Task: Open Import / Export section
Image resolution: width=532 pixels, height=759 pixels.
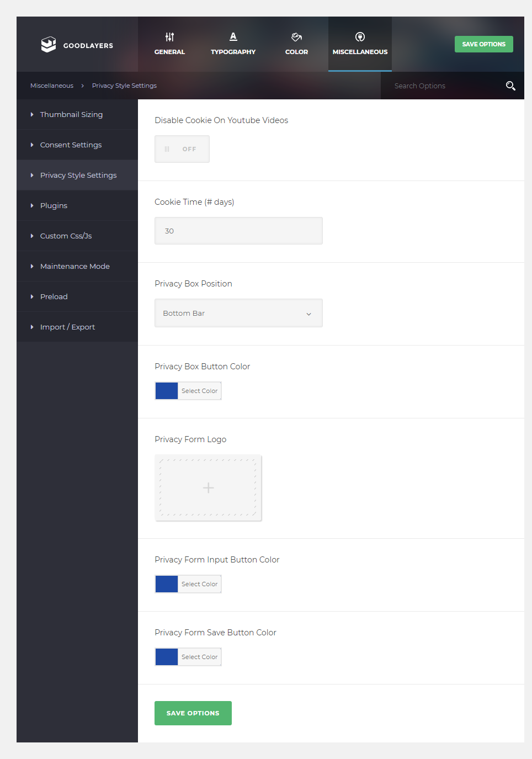Action: 77,327
